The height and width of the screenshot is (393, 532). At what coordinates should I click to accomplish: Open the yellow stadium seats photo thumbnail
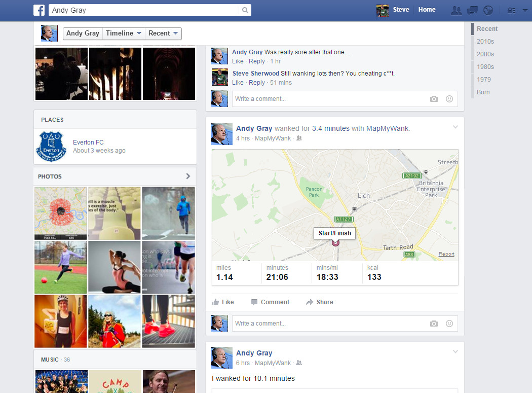(x=115, y=213)
